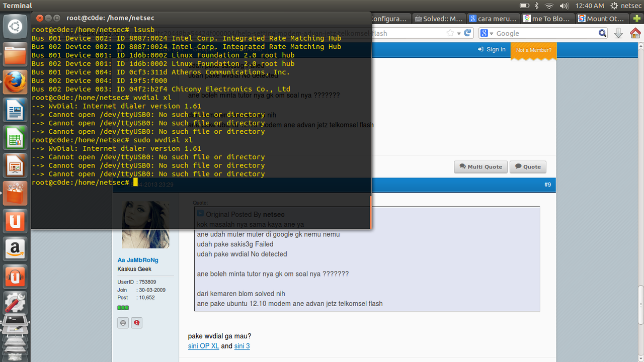Viewport: 644px width, 362px height.
Task: Click the Multi Quote button
Action: (480, 167)
